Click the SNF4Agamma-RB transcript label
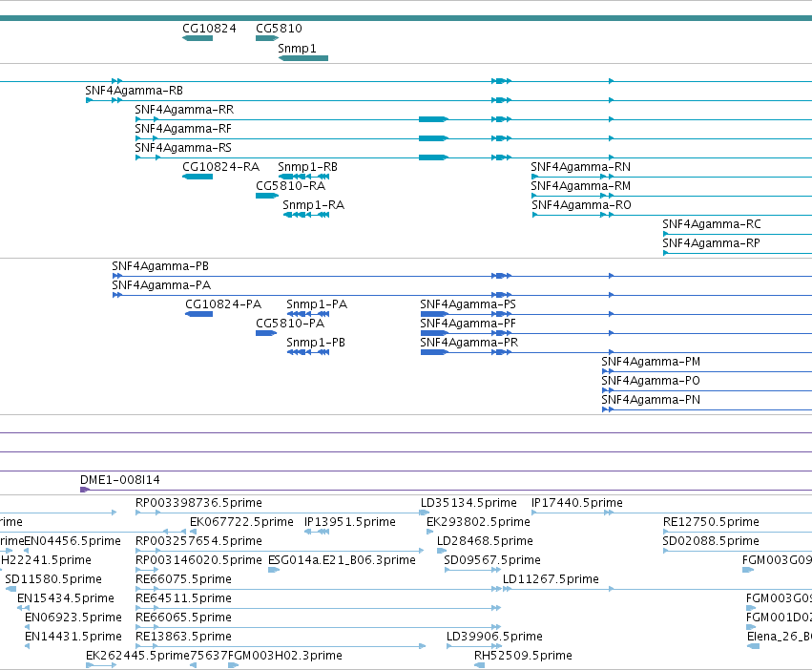This screenshot has width=812, height=670. point(135,91)
